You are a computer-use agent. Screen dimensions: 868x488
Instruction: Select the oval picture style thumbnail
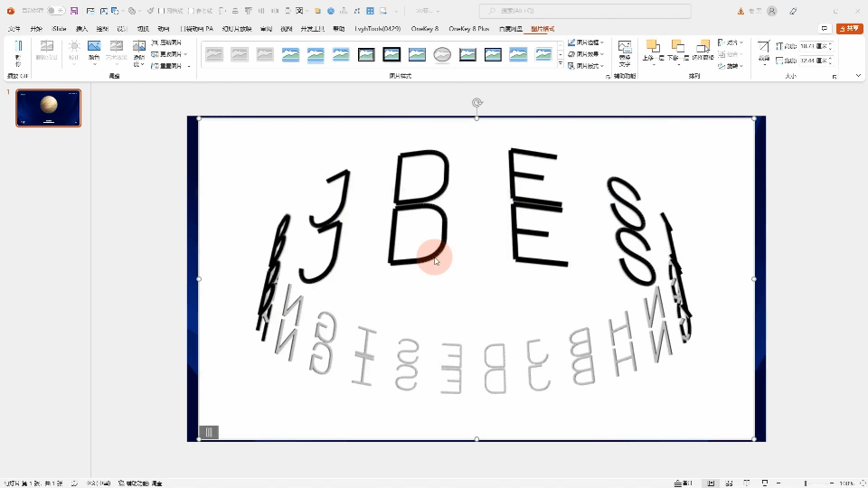point(442,55)
